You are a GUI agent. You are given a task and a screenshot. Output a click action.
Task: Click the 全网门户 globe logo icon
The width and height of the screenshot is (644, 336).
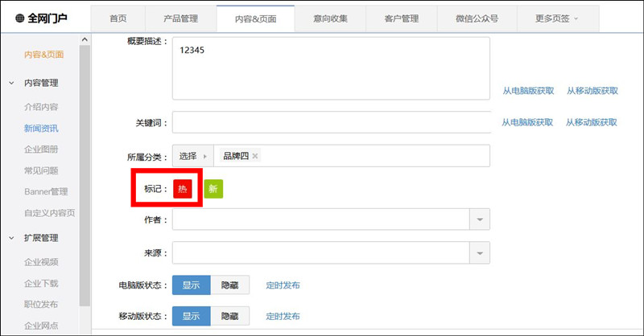[x=20, y=18]
